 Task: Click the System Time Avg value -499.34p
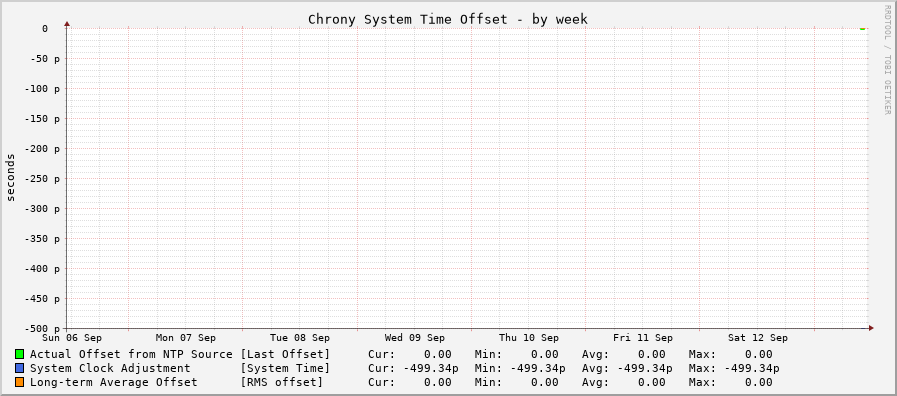pyautogui.click(x=645, y=368)
